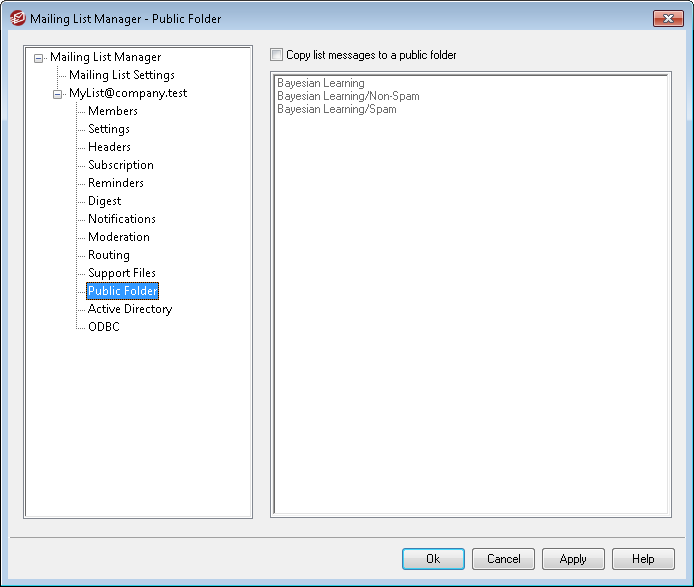Close the Mailing List Manager dialog
The width and height of the screenshot is (694, 587).
coord(667,18)
